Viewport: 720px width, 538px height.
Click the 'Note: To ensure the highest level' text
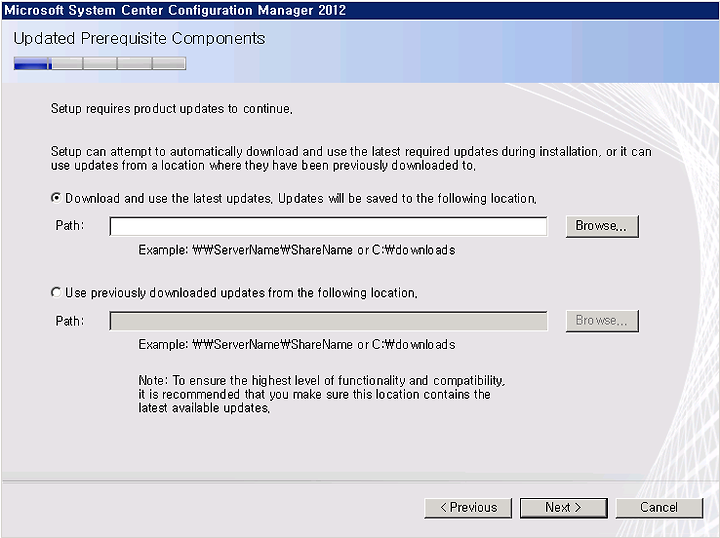321,394
